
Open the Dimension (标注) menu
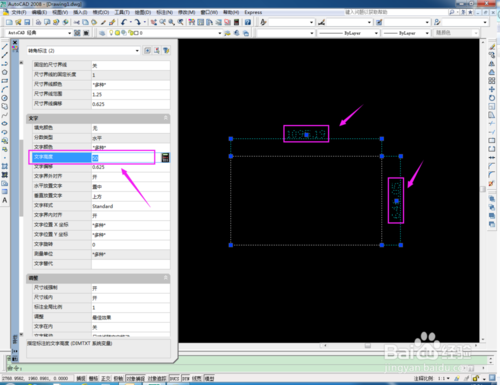(165, 12)
